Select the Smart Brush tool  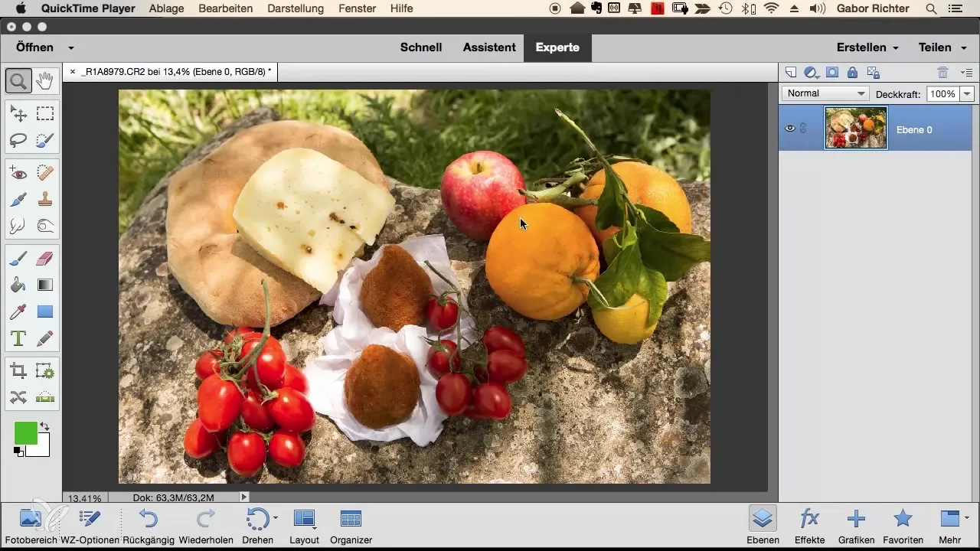18,200
